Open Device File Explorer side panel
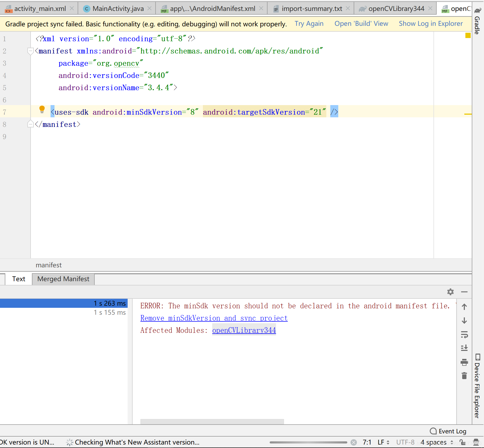The height and width of the screenshot is (448, 484). tap(478, 386)
